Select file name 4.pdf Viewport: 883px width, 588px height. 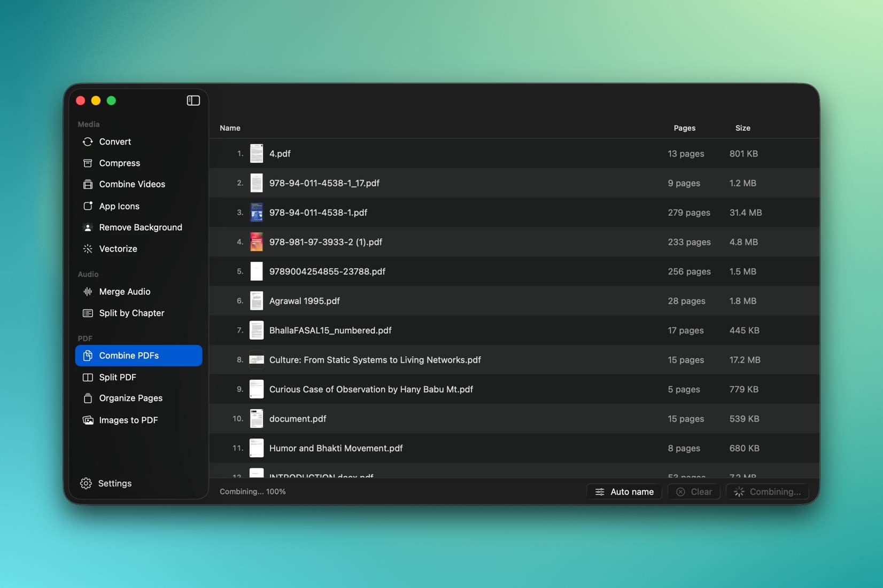tap(280, 154)
